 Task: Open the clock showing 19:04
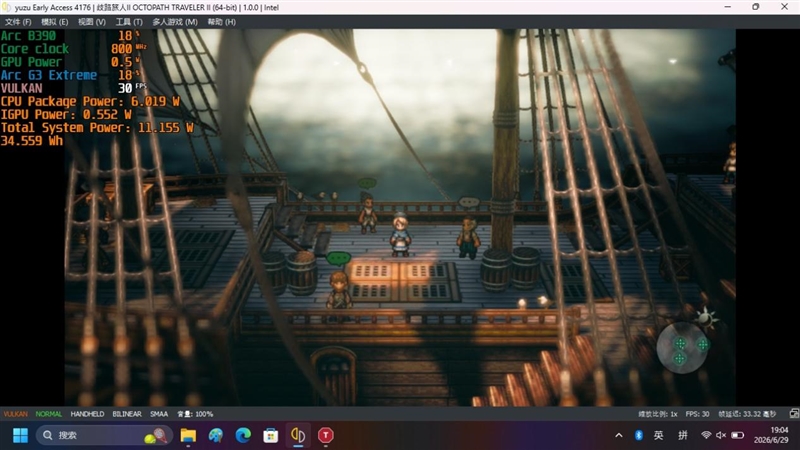click(x=771, y=435)
